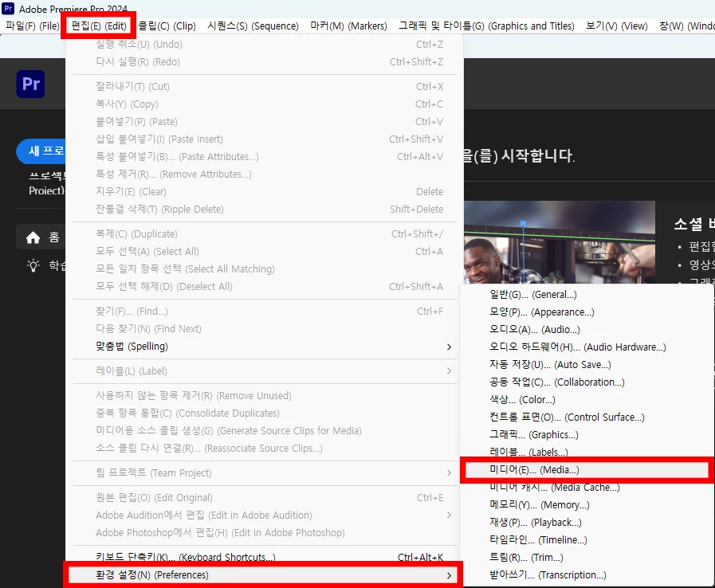Open Timeline preferences

click(x=586, y=540)
